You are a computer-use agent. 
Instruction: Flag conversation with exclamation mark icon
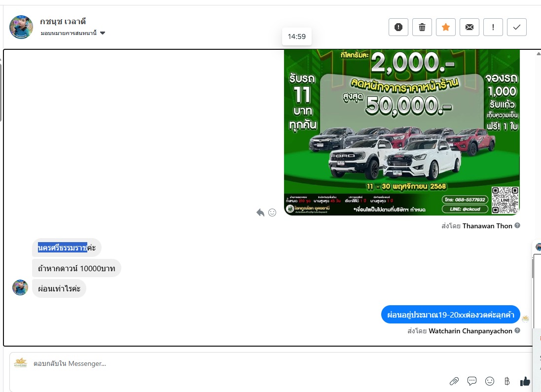(493, 27)
